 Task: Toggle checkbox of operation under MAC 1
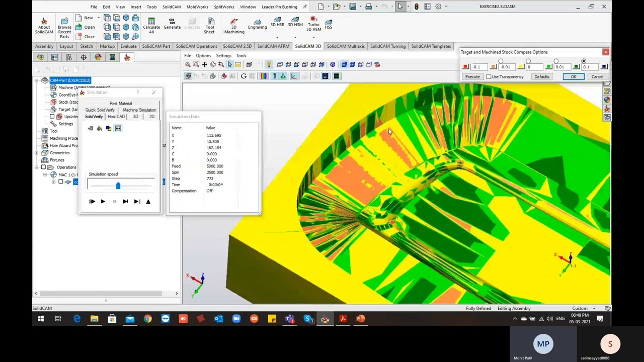(x=61, y=182)
